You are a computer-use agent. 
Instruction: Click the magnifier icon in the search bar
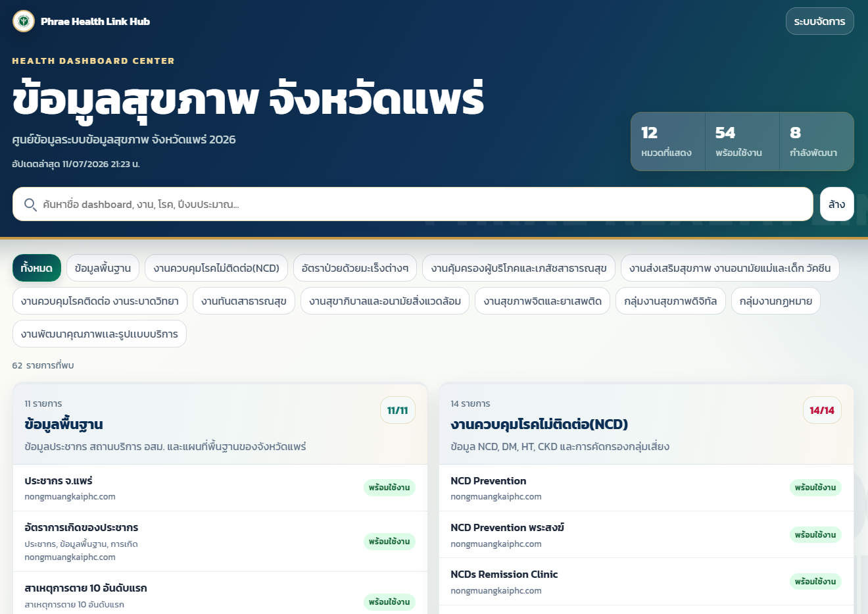(x=30, y=205)
